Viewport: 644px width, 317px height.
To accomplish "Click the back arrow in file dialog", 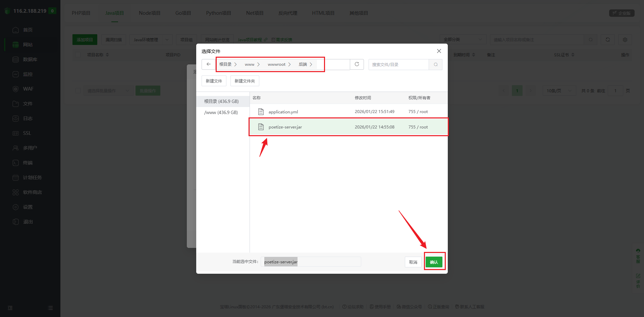I will pos(209,64).
